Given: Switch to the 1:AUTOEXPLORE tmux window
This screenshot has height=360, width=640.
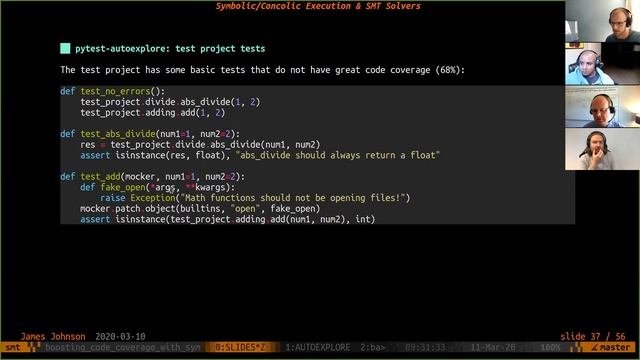Looking at the screenshot, I should (x=318, y=347).
